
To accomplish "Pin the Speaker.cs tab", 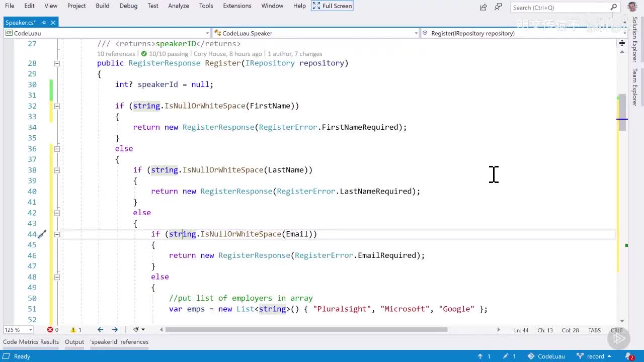I will 44,22.
